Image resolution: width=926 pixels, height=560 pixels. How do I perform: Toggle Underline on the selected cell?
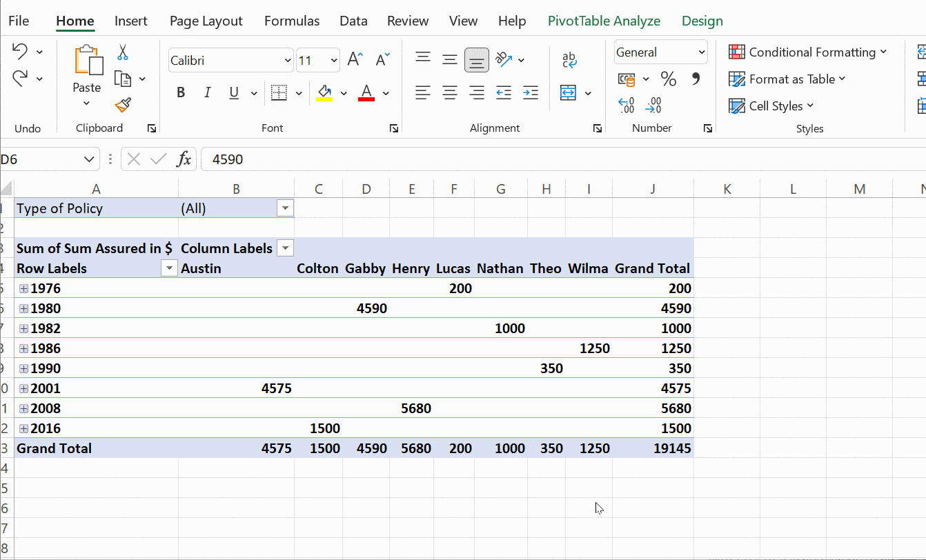point(234,92)
